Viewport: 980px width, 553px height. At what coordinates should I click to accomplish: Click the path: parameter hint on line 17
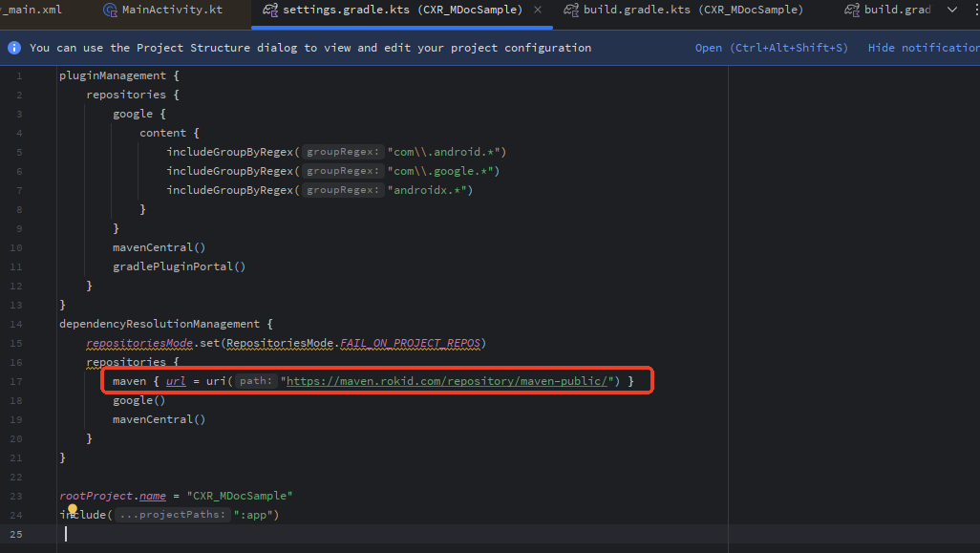click(256, 380)
